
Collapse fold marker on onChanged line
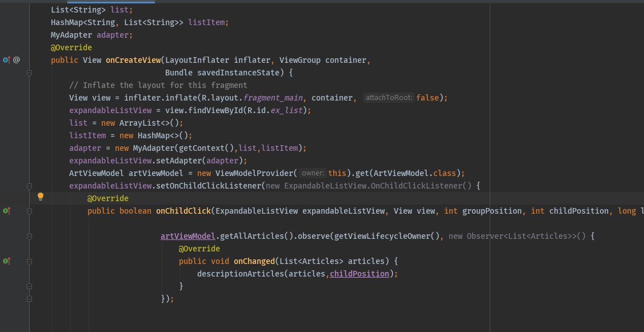[29, 261]
